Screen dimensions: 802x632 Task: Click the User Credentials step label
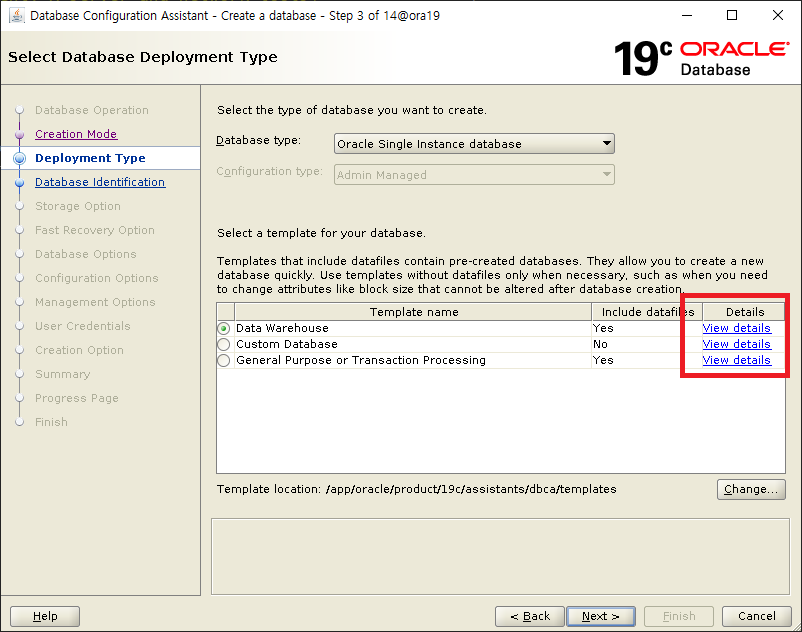click(x=83, y=326)
